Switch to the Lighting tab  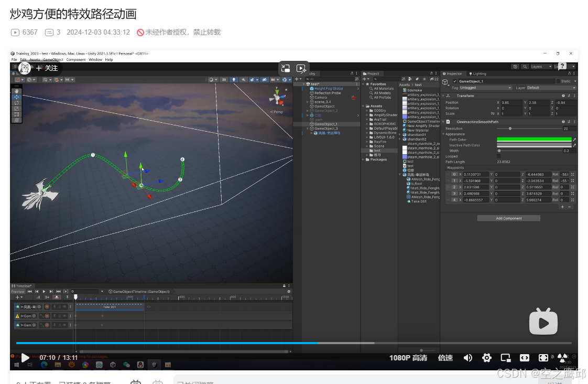coord(477,73)
